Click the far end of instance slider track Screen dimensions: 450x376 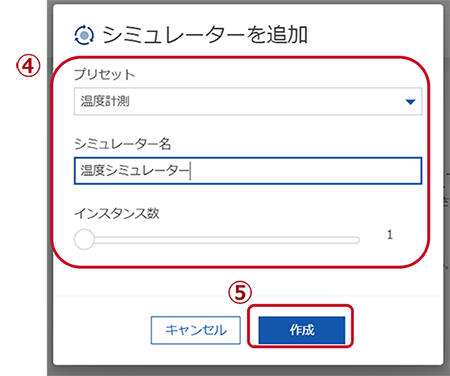click(x=357, y=240)
